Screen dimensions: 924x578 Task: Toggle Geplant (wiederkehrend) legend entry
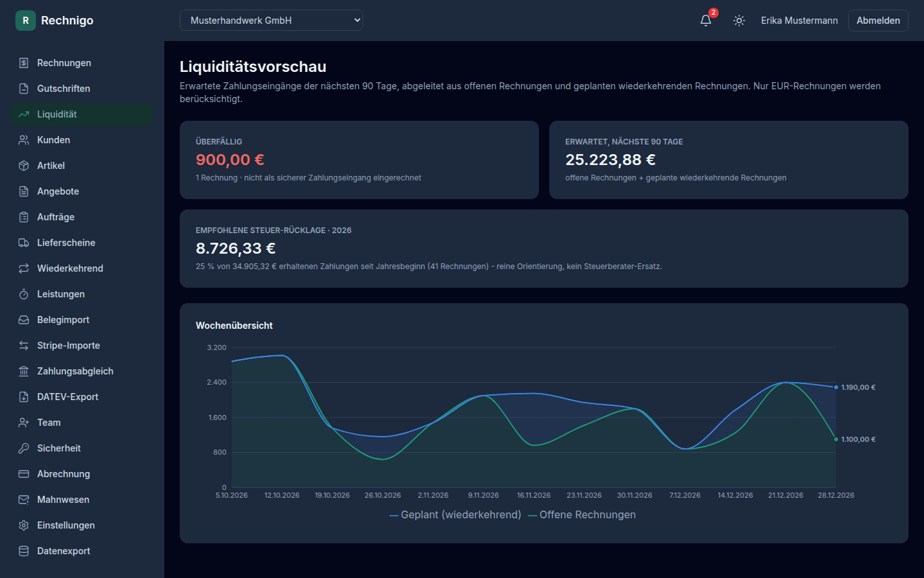[455, 515]
